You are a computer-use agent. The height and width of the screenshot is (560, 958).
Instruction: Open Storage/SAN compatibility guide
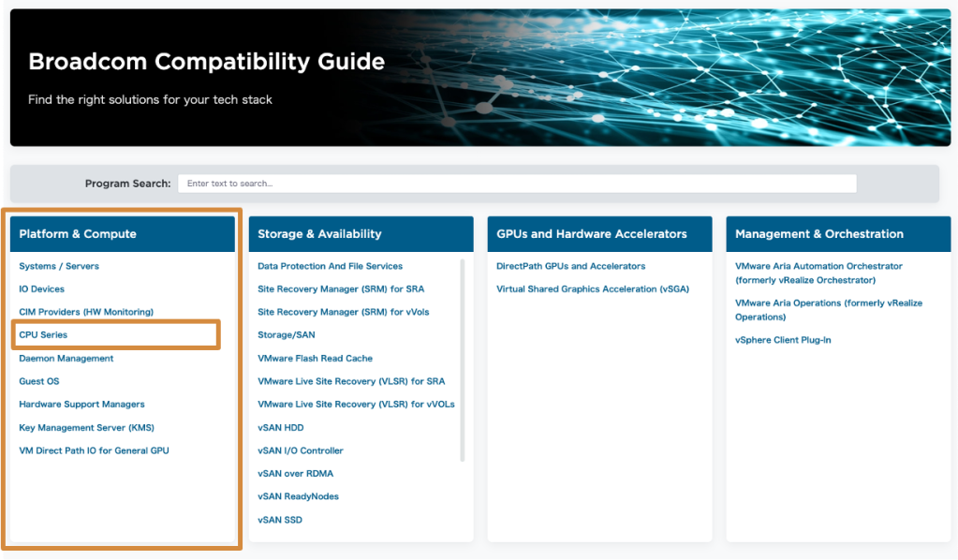[x=287, y=334]
